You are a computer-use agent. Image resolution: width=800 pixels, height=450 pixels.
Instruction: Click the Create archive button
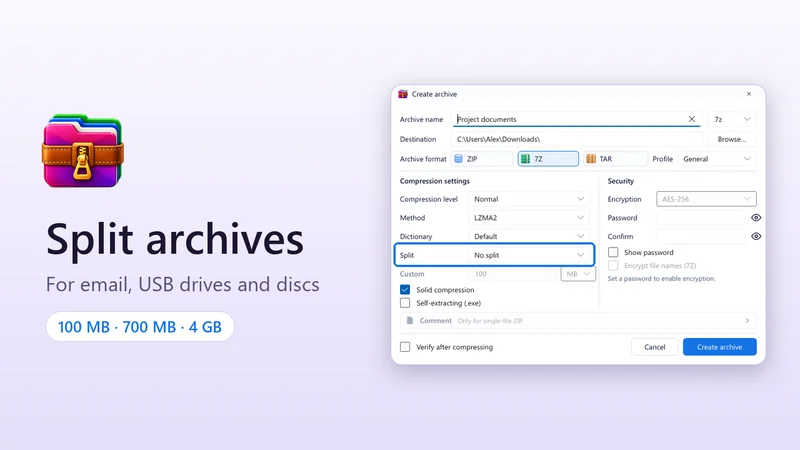pyautogui.click(x=719, y=347)
